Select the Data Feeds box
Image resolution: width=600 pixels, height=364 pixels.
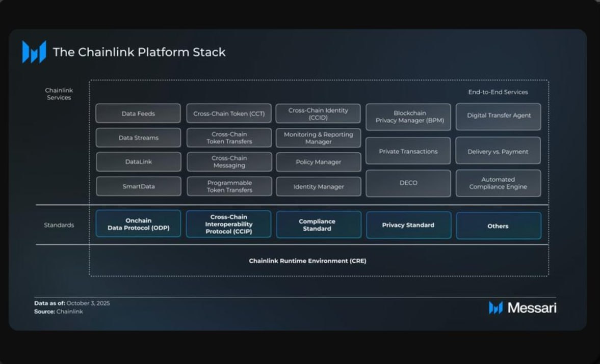pyautogui.click(x=138, y=114)
